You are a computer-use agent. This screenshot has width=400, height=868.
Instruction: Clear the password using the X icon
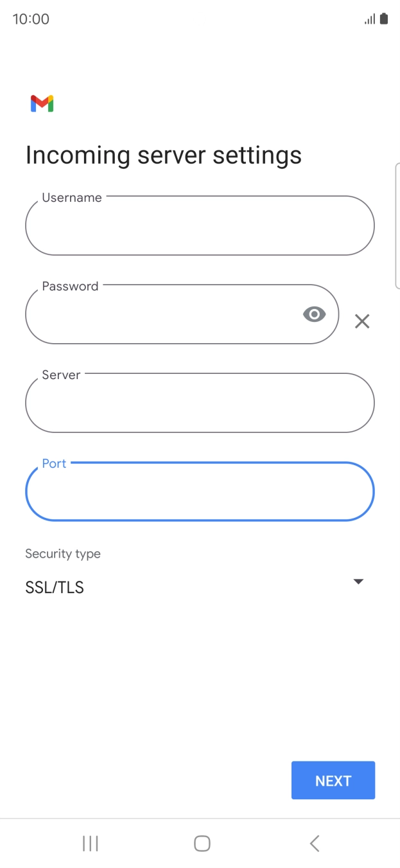[361, 321]
